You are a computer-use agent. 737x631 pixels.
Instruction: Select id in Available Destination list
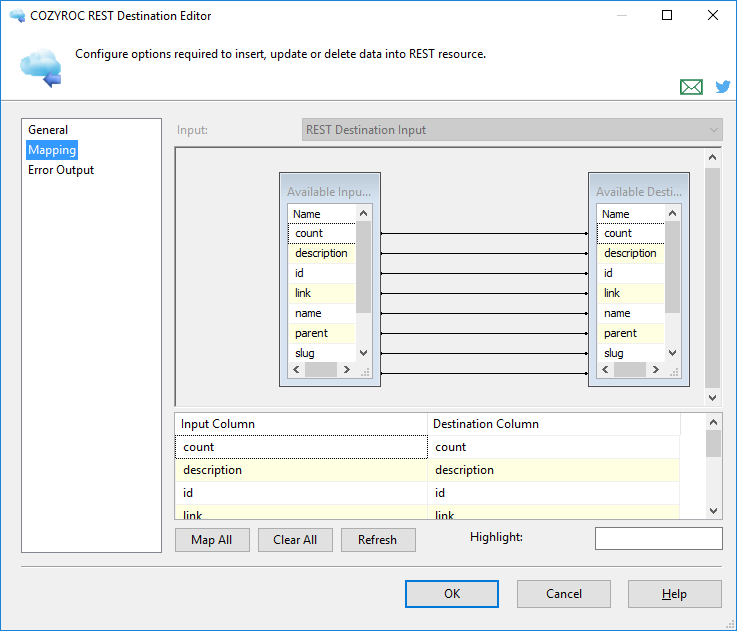pyautogui.click(x=631, y=273)
